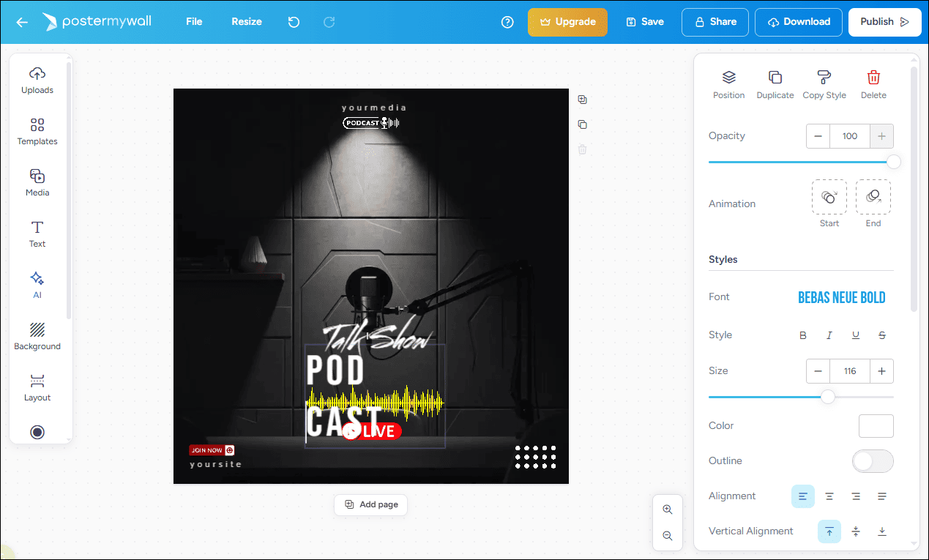The height and width of the screenshot is (560, 929).
Task: Delete the selected element
Action: point(873,83)
